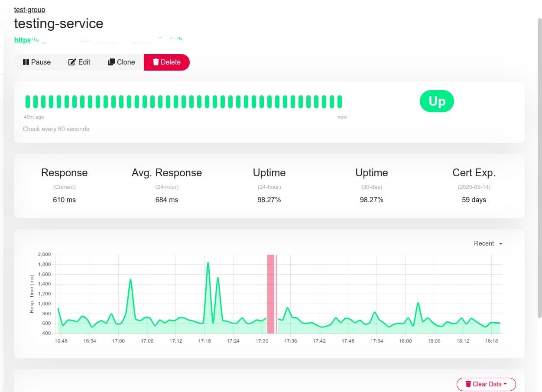Image resolution: width=542 pixels, height=392 pixels.
Task: Click the underlined 610 ms response value
Action: pyautogui.click(x=64, y=200)
